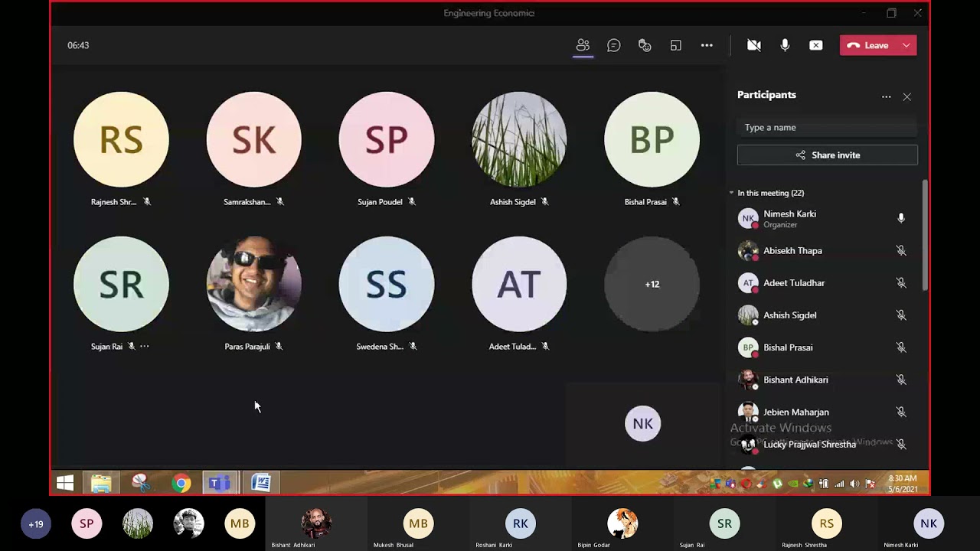Leave the meeting
This screenshot has width=980, height=551.
pyautogui.click(x=868, y=46)
